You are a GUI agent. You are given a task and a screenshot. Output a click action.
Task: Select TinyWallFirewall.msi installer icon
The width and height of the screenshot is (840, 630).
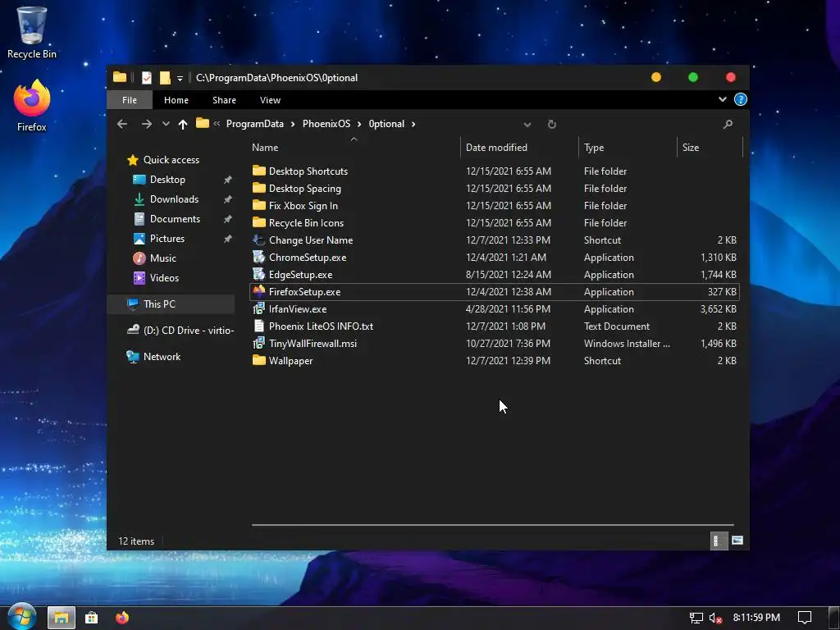(258, 344)
